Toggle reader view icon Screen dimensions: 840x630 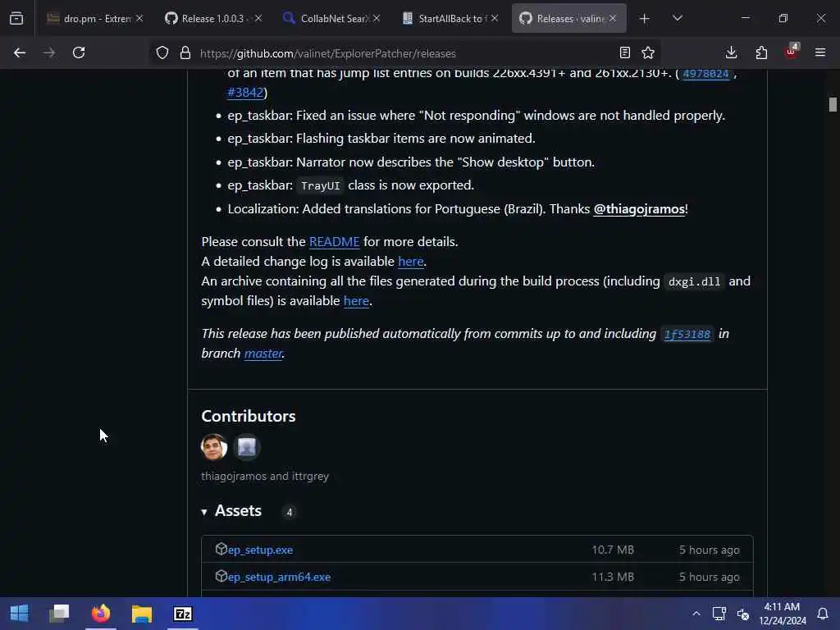pyautogui.click(x=624, y=52)
